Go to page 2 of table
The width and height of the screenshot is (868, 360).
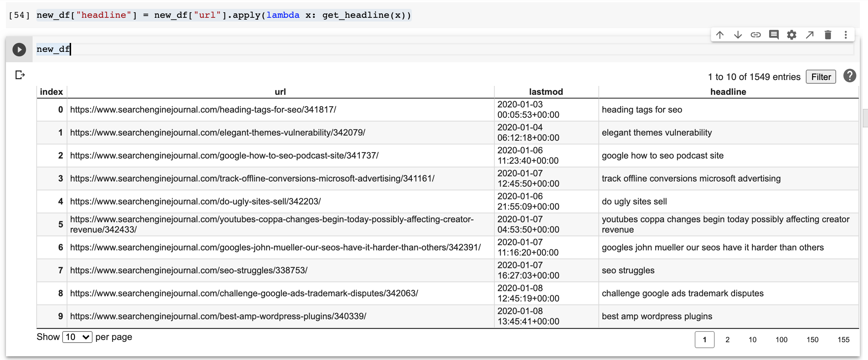pos(727,340)
